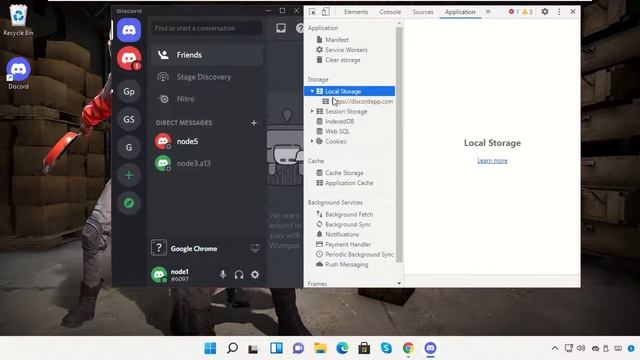Open Discord user settings gear
640x360 pixels.
pyautogui.click(x=255, y=275)
